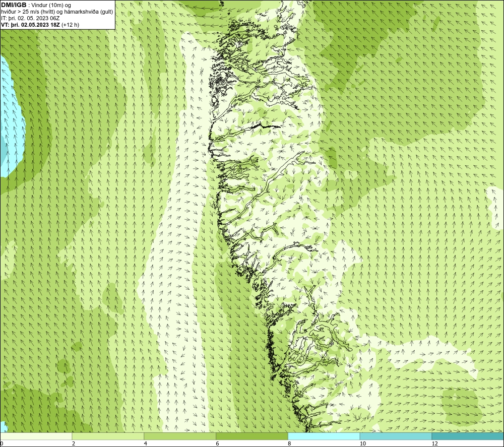Select the 6–8 m/s darker green swatch
This screenshot has height=447, width=504.
click(x=252, y=436)
